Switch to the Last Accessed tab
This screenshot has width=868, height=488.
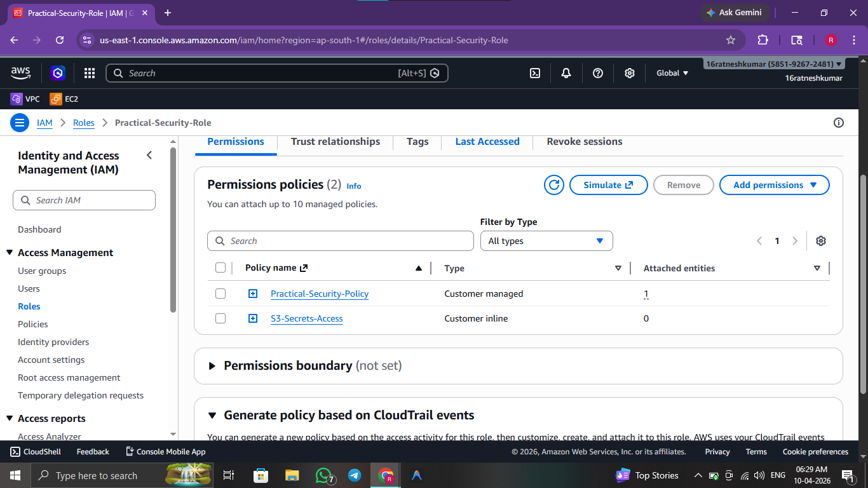pos(487,142)
